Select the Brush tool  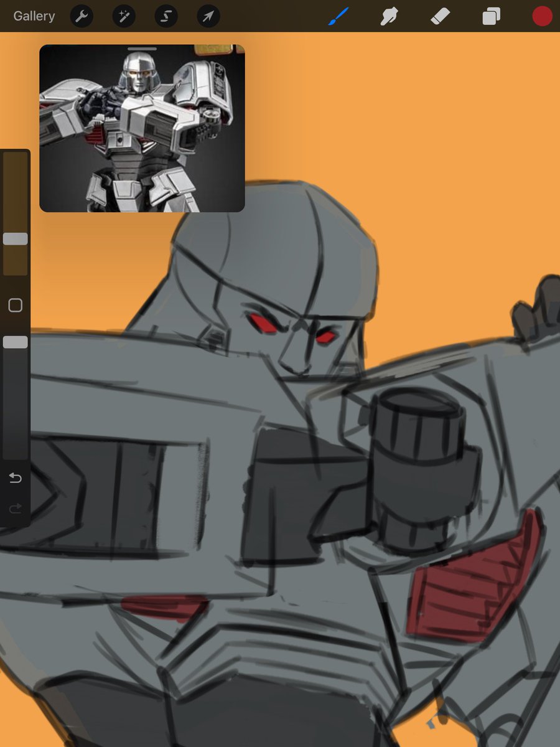[x=338, y=16]
